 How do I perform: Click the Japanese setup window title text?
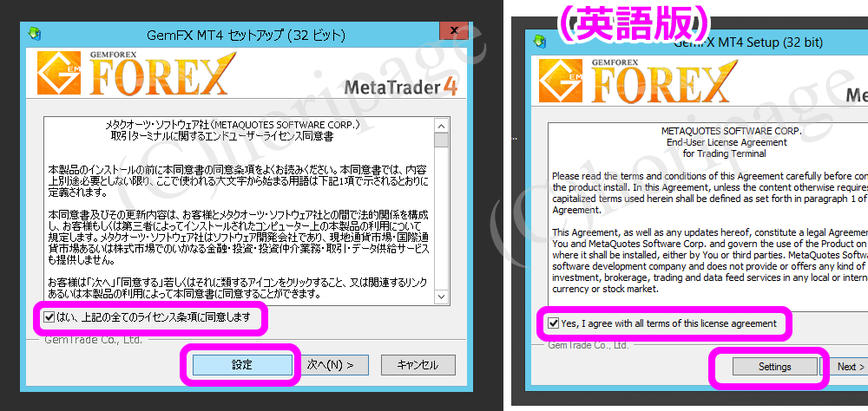point(246,36)
